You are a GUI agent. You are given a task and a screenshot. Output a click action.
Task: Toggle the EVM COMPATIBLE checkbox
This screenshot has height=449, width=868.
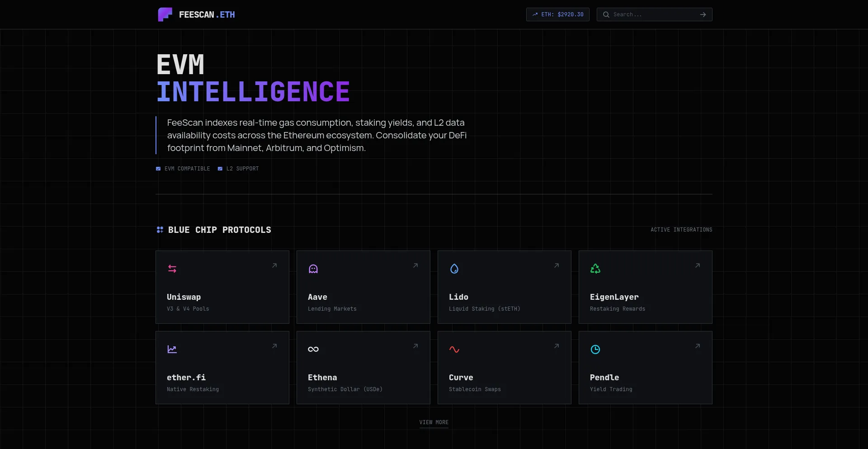158,168
